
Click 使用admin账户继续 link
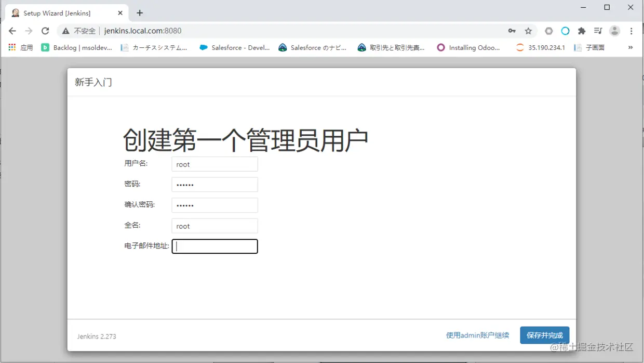click(x=477, y=335)
